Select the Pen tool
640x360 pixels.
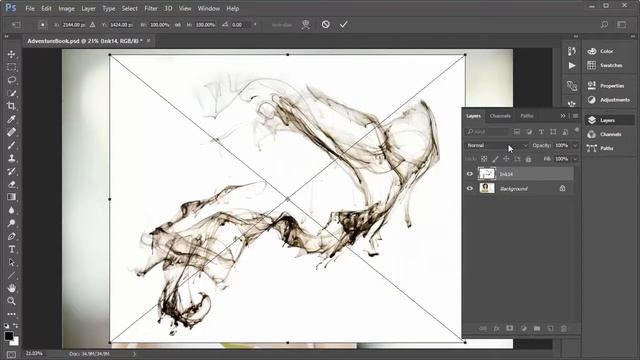click(x=11, y=236)
